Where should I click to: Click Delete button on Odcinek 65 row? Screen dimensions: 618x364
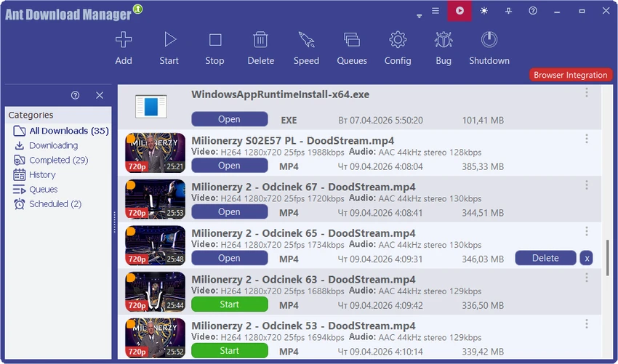point(545,258)
